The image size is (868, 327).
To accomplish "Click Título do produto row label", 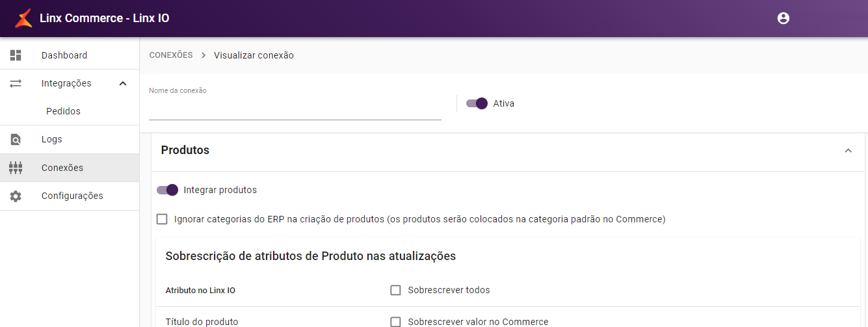I will tap(202, 322).
